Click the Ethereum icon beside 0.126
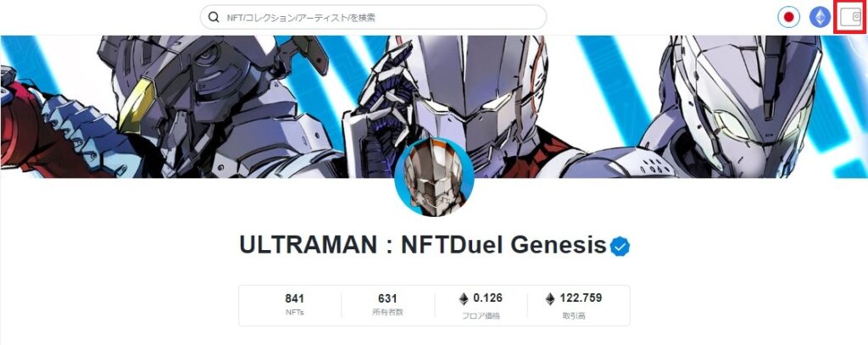The width and height of the screenshot is (868, 345). pyautogui.click(x=464, y=299)
